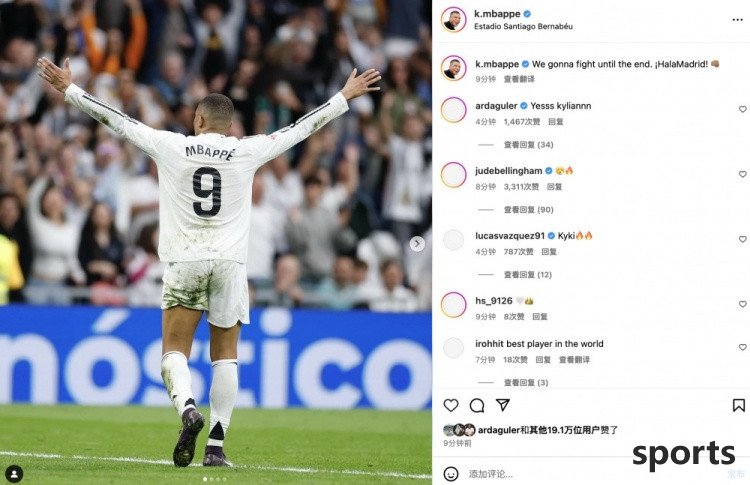Screen dimensions: 750x485
Task: View tagged people icon on photo
Action: [x=14, y=474]
